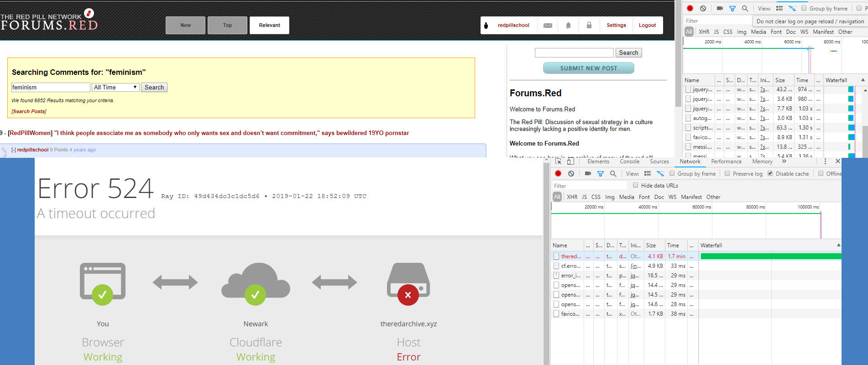This screenshot has width=868, height=365.
Task: Enable the Preserve log checkbox
Action: click(x=727, y=173)
